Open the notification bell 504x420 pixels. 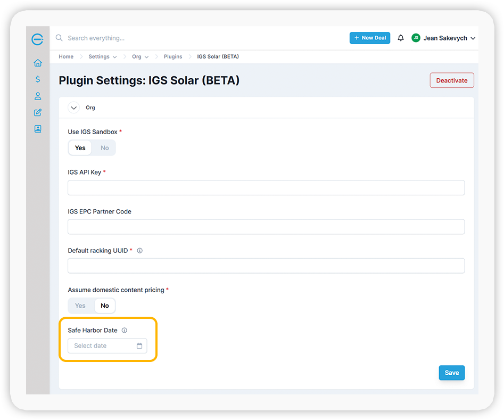[401, 38]
